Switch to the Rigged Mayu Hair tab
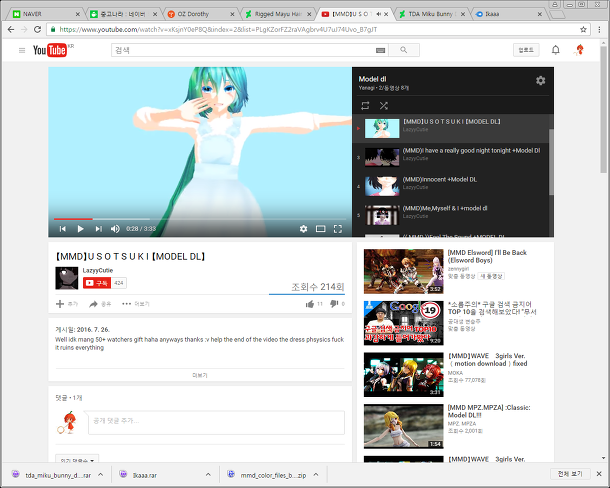 click(x=278, y=14)
